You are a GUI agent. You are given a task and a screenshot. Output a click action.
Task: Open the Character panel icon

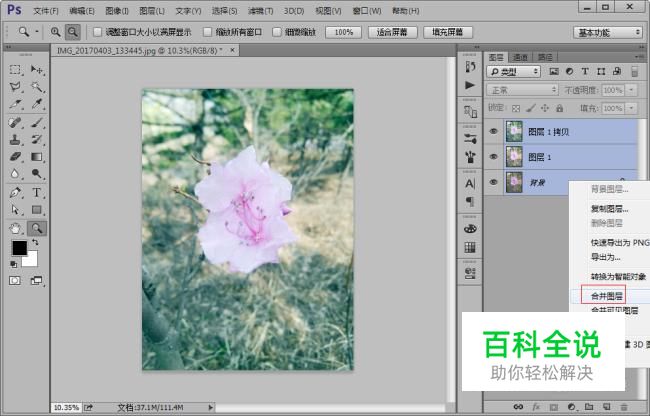tap(470, 183)
